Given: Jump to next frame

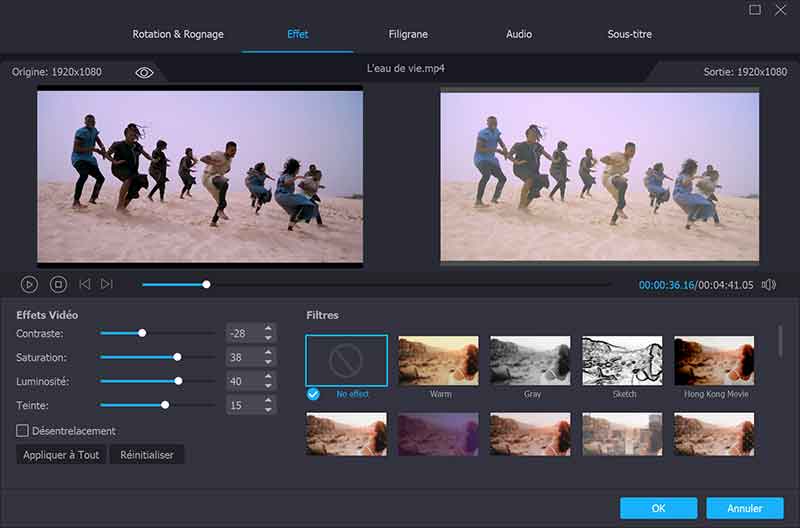Looking at the screenshot, I should tap(107, 285).
